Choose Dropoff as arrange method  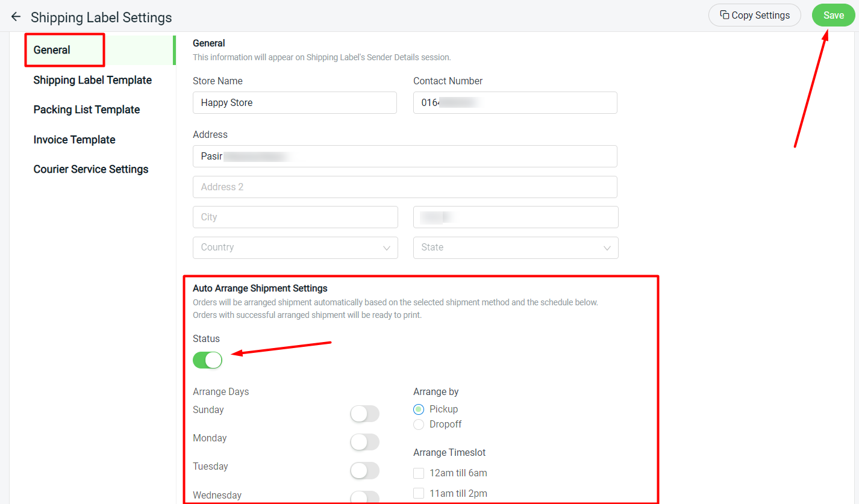[419, 425]
